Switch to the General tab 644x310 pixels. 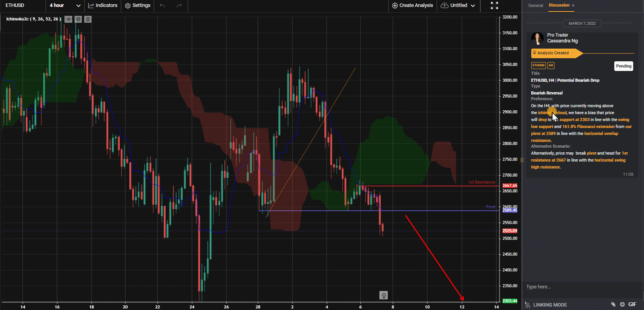click(x=536, y=5)
